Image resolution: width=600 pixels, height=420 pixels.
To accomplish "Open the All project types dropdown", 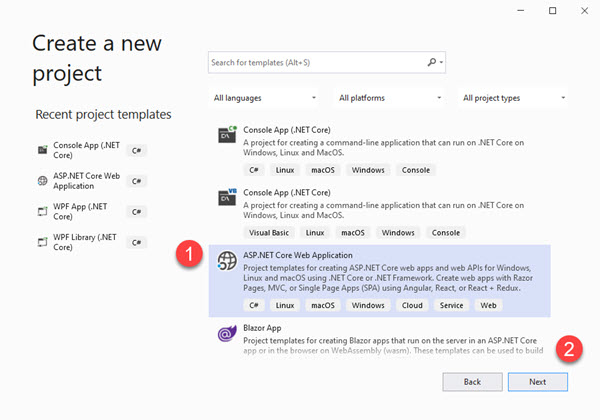I will [x=514, y=98].
